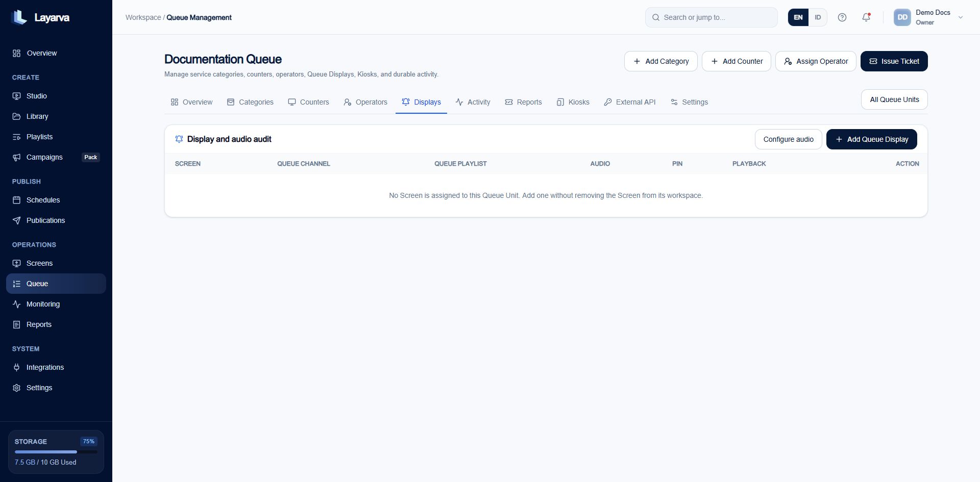
Task: Click the PLAYBACK column header
Action: click(749, 164)
